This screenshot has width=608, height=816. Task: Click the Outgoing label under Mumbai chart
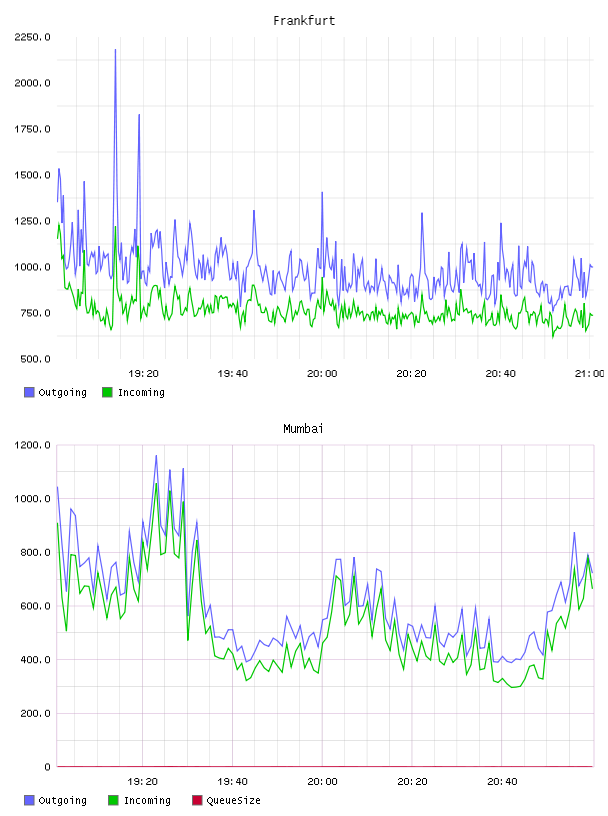tap(62, 800)
